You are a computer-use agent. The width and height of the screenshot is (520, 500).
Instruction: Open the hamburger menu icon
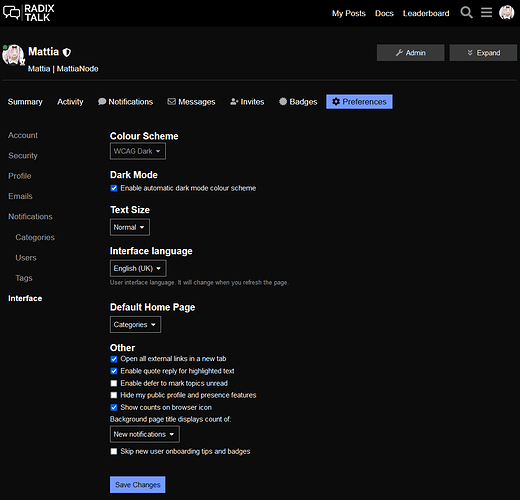click(486, 13)
